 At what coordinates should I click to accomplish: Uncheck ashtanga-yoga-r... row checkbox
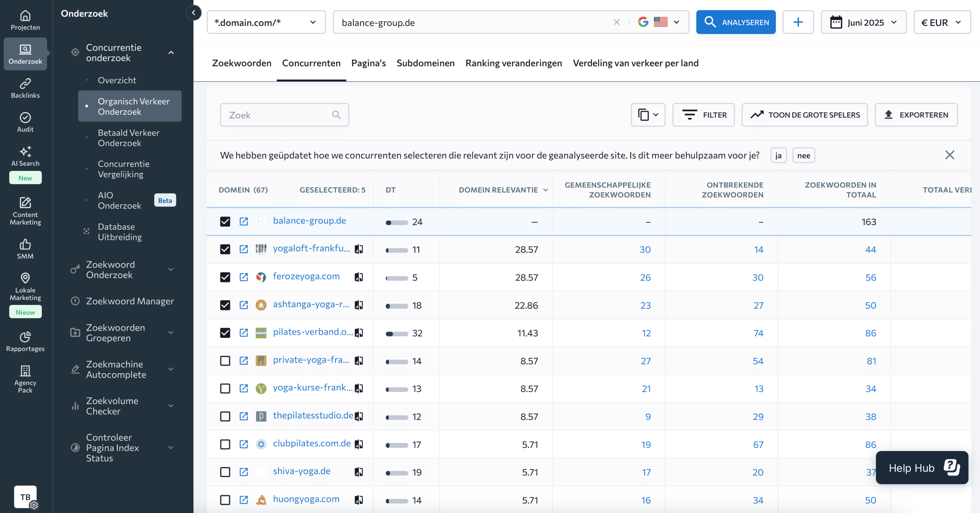tap(225, 305)
